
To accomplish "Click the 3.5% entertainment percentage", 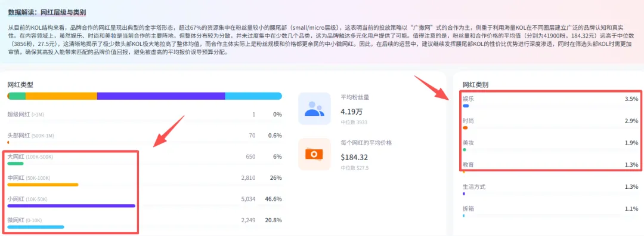I will pos(631,99).
